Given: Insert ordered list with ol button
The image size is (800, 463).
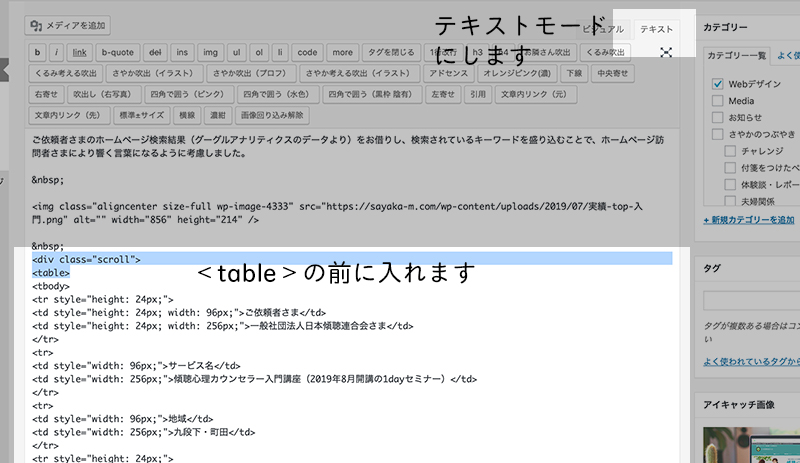Looking at the screenshot, I should click(259, 52).
